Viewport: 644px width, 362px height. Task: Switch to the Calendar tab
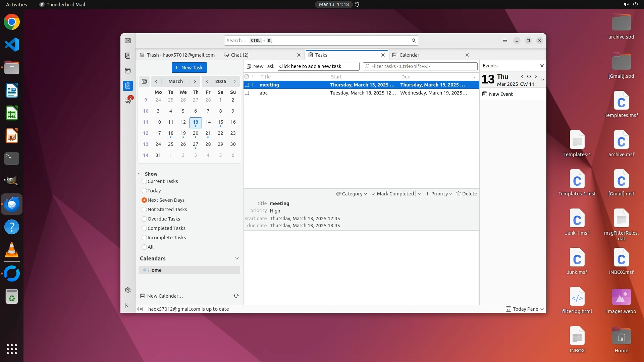click(x=409, y=55)
